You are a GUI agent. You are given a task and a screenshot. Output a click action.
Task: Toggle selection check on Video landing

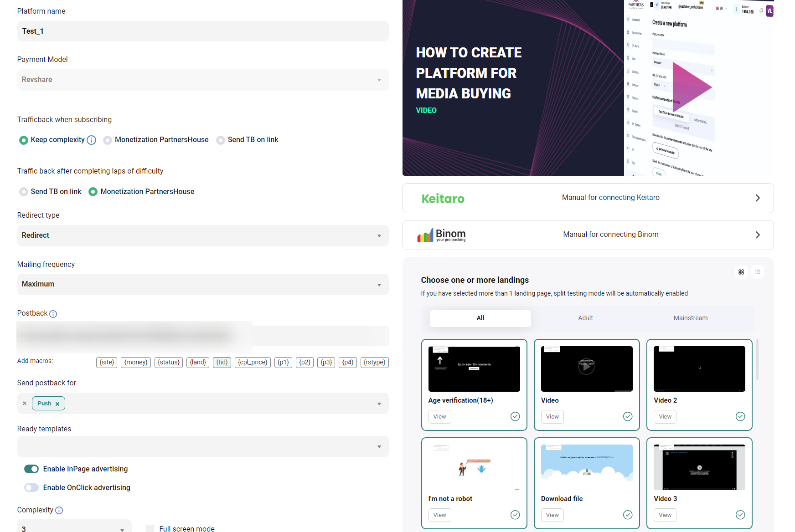pos(628,416)
